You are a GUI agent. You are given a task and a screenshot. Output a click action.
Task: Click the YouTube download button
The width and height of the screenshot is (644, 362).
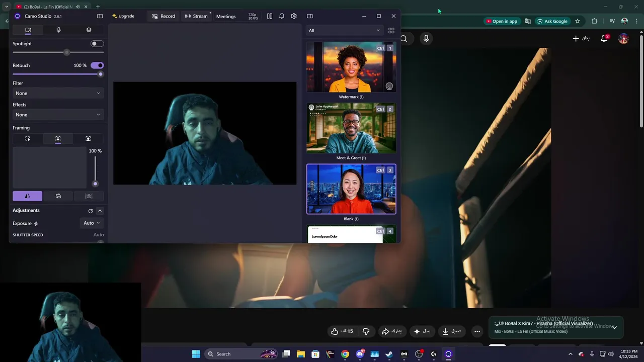pyautogui.click(x=451, y=331)
